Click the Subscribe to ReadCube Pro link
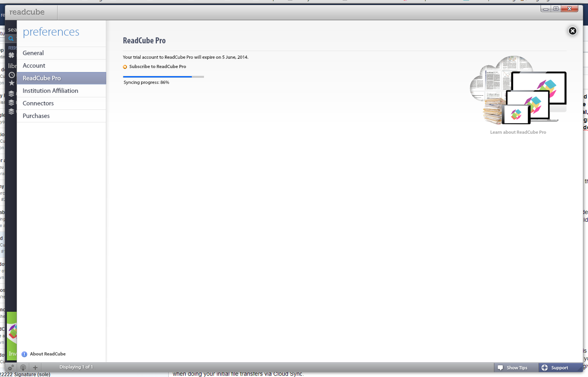The width and height of the screenshot is (588, 377). 155,66
